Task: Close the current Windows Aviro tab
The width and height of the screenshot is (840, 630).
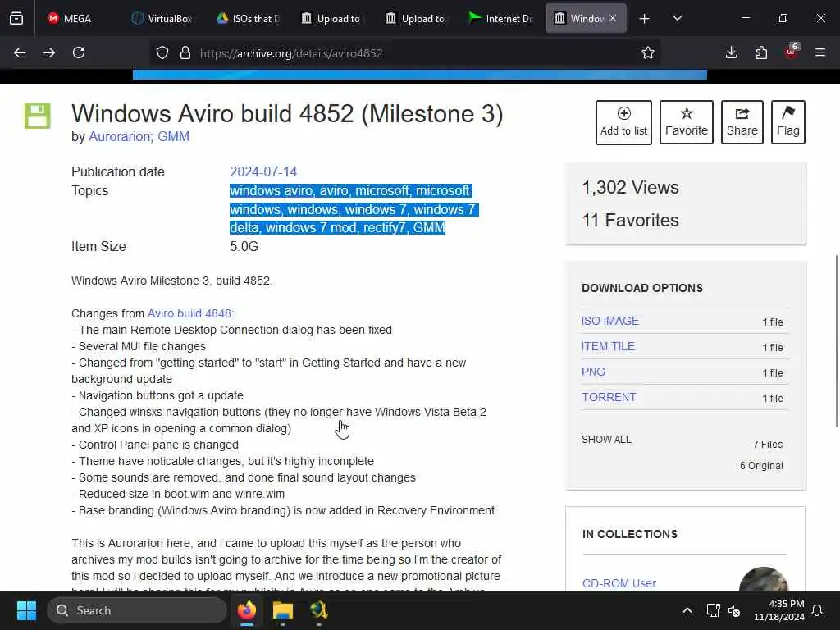Action: pyautogui.click(x=613, y=19)
